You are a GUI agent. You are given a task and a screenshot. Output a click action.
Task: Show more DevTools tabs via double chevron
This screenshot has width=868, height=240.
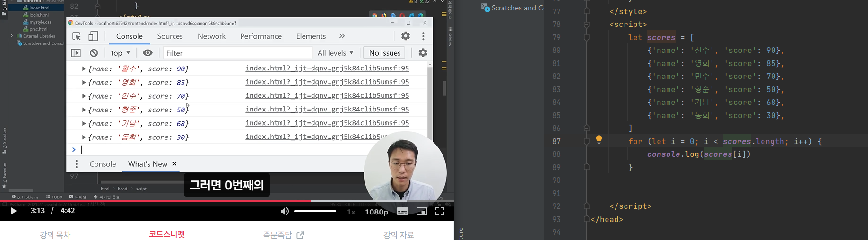[x=342, y=36]
